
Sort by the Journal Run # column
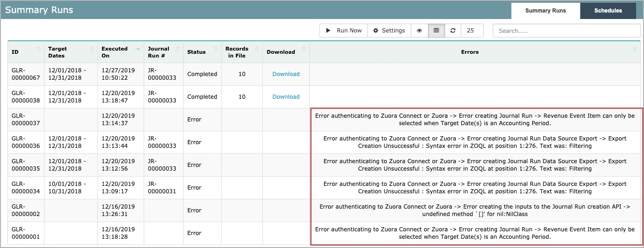click(x=164, y=52)
